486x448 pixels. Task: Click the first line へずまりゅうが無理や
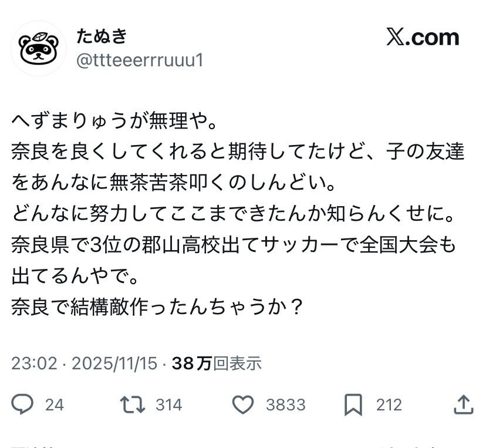[x=115, y=122]
